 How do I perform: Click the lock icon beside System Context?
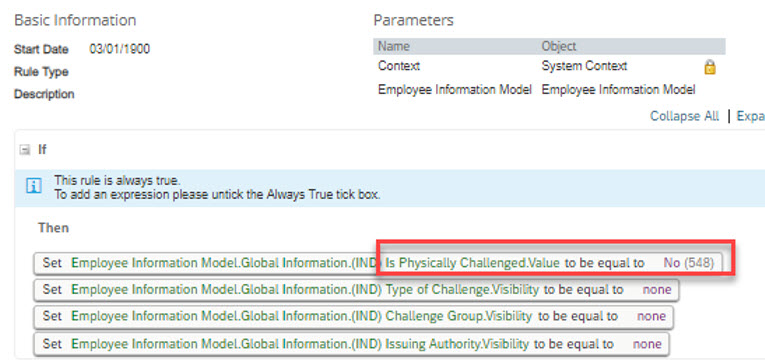[x=710, y=67]
